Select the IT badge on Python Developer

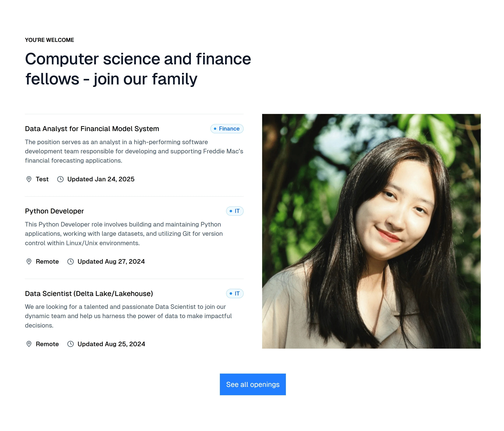[235, 211]
